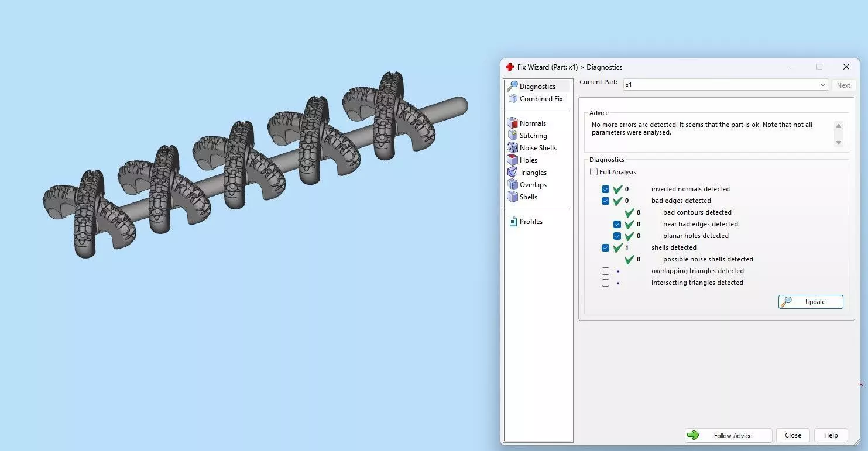Image resolution: width=868 pixels, height=451 pixels.
Task: Minimize the Fix Wizard window
Action: [x=792, y=67]
